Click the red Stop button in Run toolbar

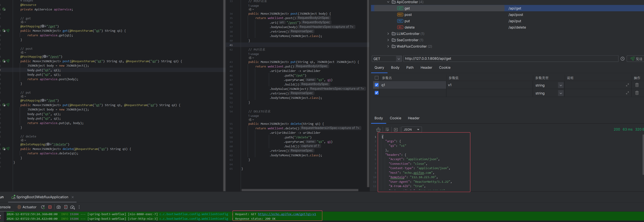point(50,207)
